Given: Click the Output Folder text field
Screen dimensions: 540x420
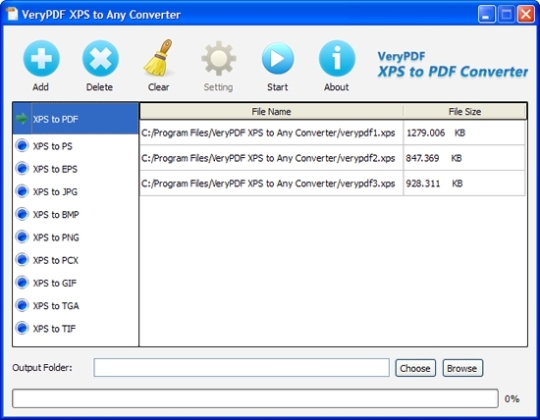Looking at the screenshot, I should pyautogui.click(x=241, y=368).
